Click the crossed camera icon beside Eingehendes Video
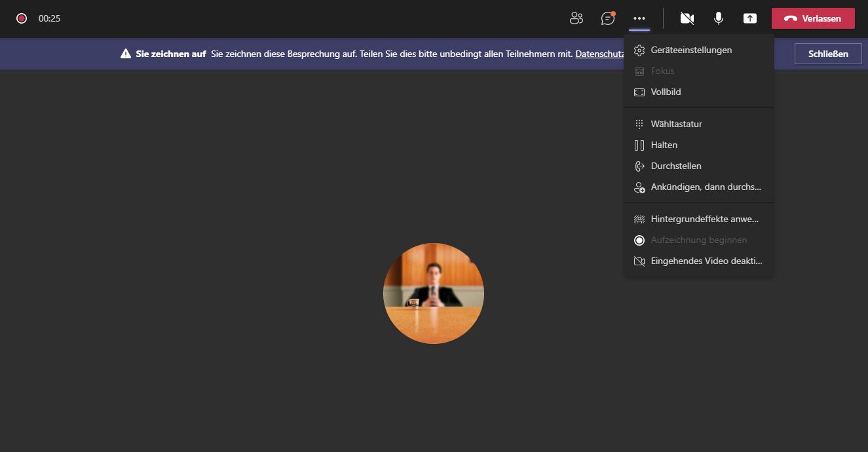The image size is (868, 452). [639, 261]
